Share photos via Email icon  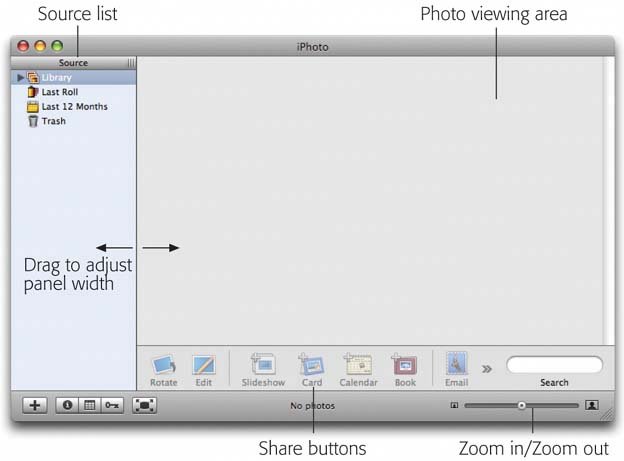pyautogui.click(x=456, y=363)
